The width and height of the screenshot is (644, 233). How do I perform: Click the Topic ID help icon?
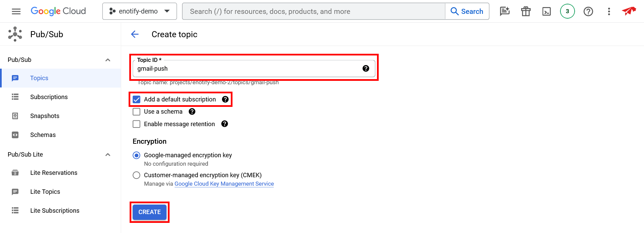(365, 69)
